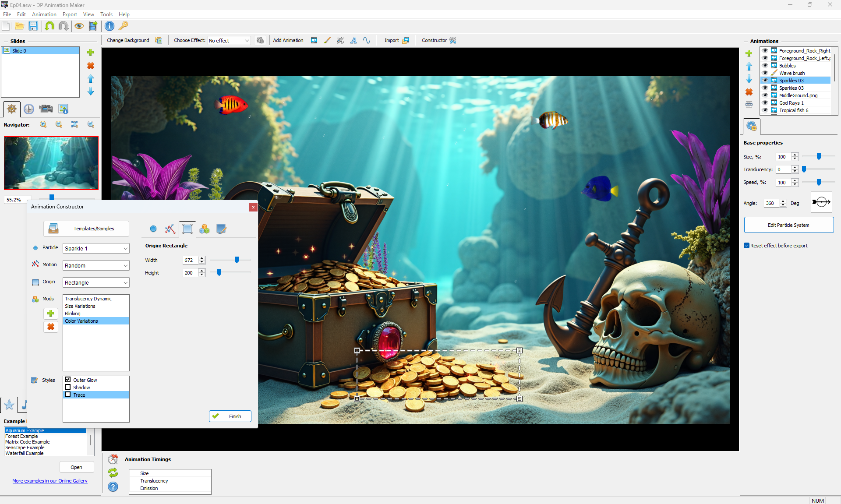Open the Mods tab icon in constructor
841x504 pixels.
click(204, 229)
